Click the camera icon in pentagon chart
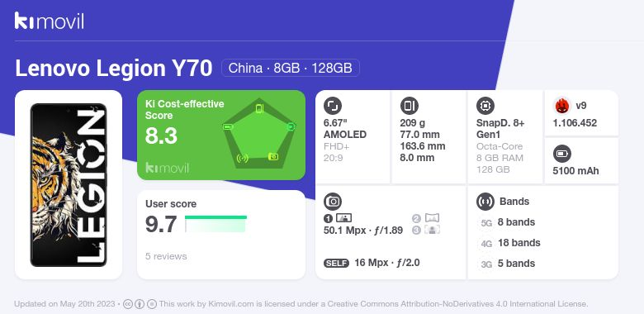The width and height of the screenshot is (644, 314). click(x=273, y=156)
